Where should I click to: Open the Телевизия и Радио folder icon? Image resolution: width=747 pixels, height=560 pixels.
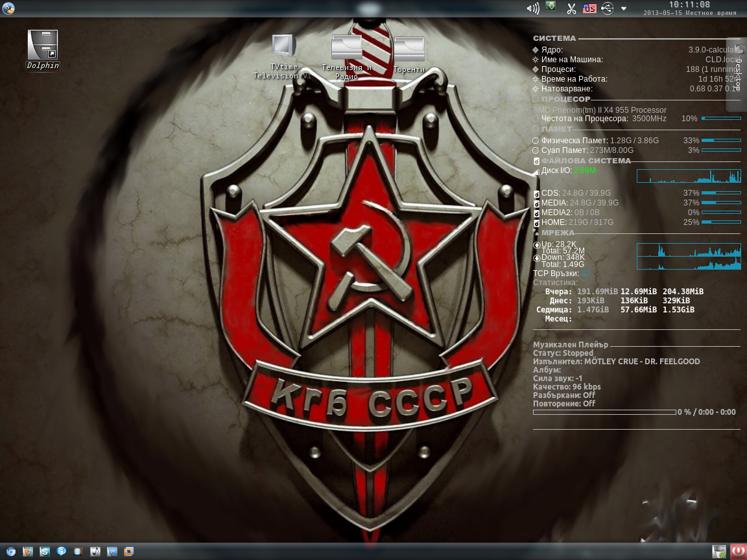click(346, 57)
